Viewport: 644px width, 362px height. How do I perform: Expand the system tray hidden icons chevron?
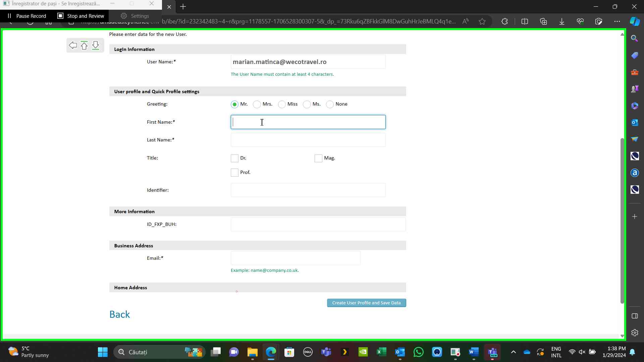[513, 352]
